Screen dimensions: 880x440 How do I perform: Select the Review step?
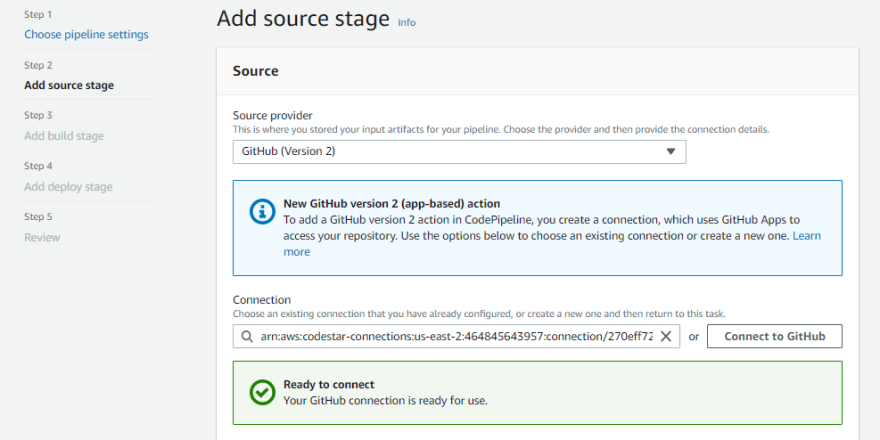[x=42, y=237]
